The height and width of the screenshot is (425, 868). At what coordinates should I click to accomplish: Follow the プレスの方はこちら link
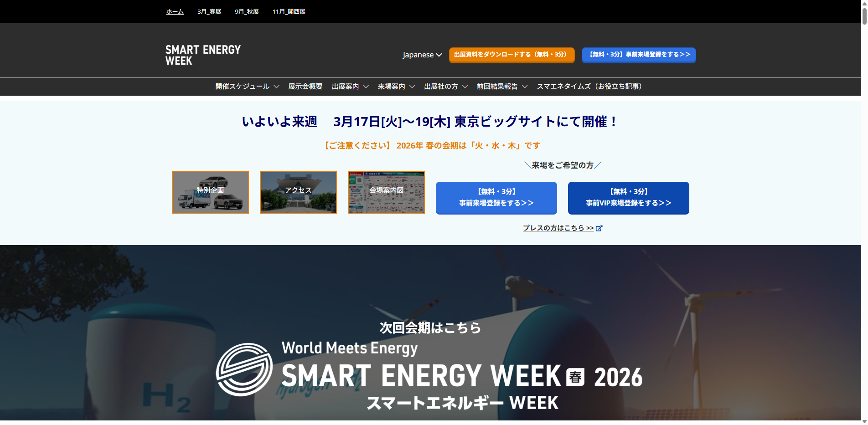(558, 228)
